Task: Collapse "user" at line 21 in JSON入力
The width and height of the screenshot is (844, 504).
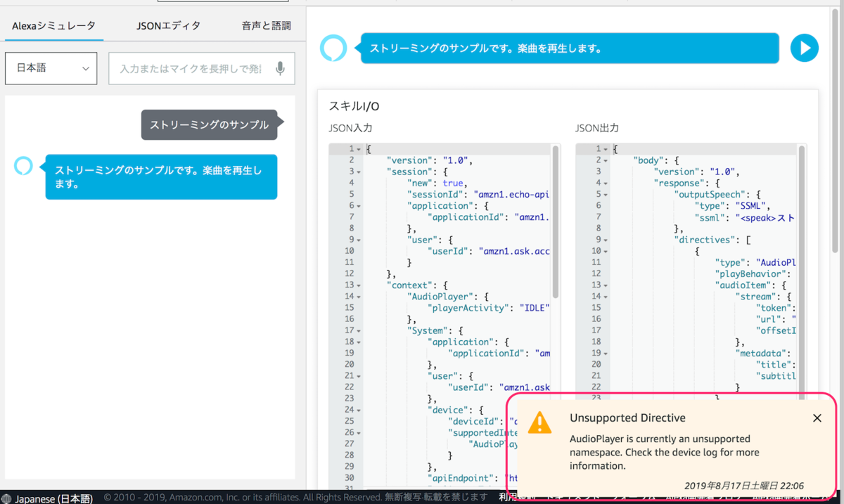Action: (x=359, y=376)
